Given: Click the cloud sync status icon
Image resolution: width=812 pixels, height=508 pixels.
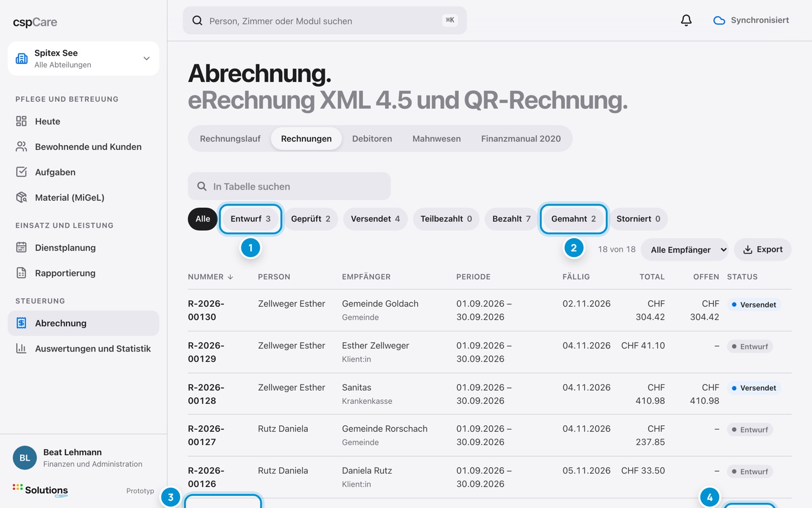Looking at the screenshot, I should pyautogui.click(x=719, y=20).
